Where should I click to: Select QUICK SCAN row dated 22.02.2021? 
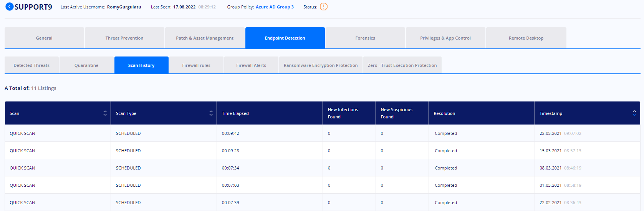click(x=322, y=203)
